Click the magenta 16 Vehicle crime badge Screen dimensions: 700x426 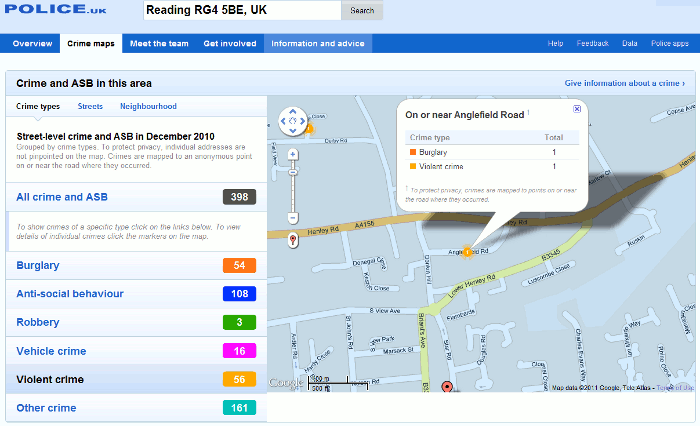click(x=239, y=351)
